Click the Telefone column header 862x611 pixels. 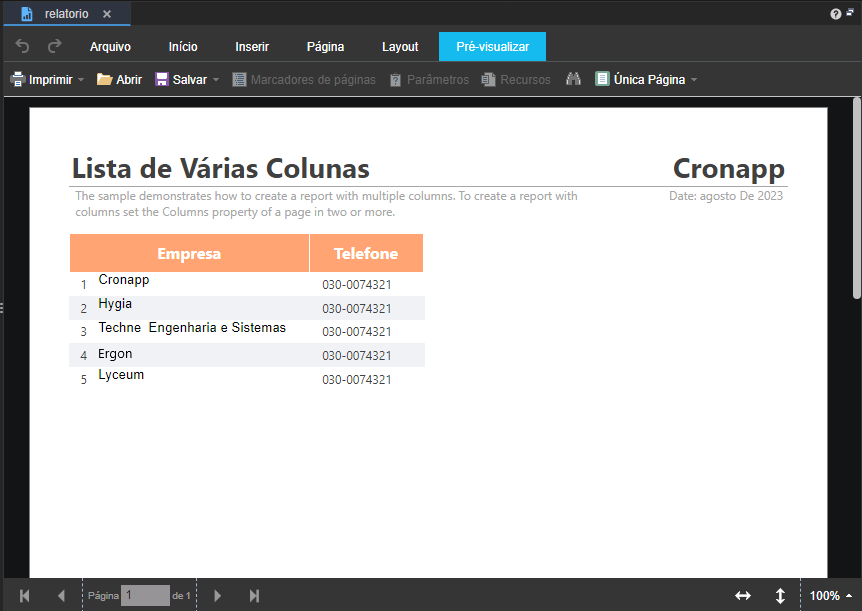pos(366,254)
